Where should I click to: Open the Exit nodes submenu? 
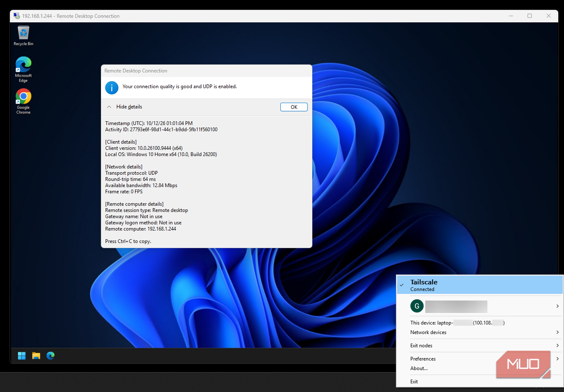(x=480, y=346)
